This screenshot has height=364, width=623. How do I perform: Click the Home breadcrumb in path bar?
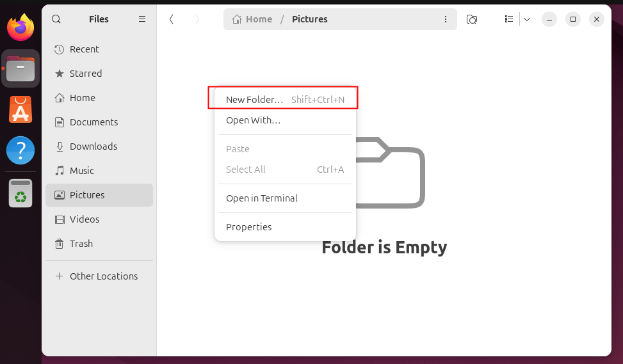tap(252, 19)
